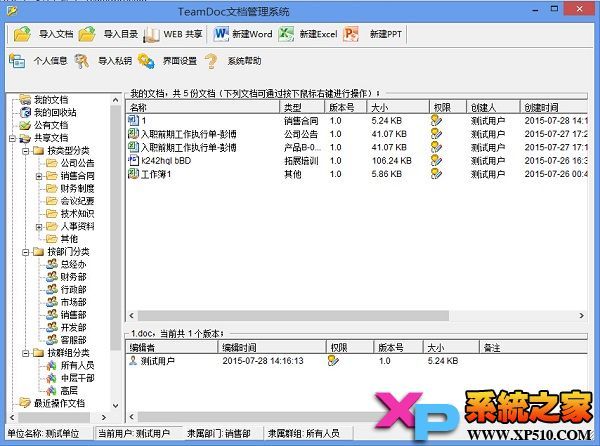Image resolution: width=600 pixels, height=446 pixels.
Task: Select the 公有文档 public documents icon
Action: pos(25,125)
